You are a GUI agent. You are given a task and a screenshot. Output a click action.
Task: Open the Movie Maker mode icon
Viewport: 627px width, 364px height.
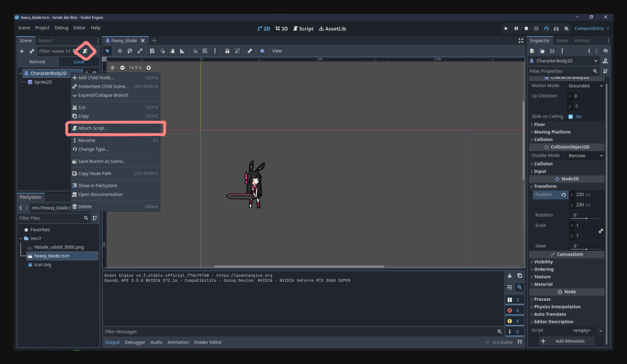566,28
